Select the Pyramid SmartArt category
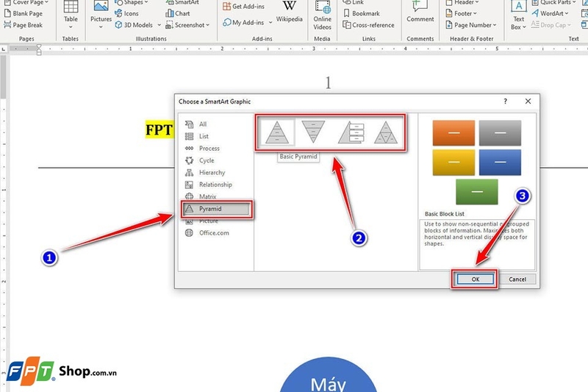This screenshot has height=392, width=588. pos(216,209)
